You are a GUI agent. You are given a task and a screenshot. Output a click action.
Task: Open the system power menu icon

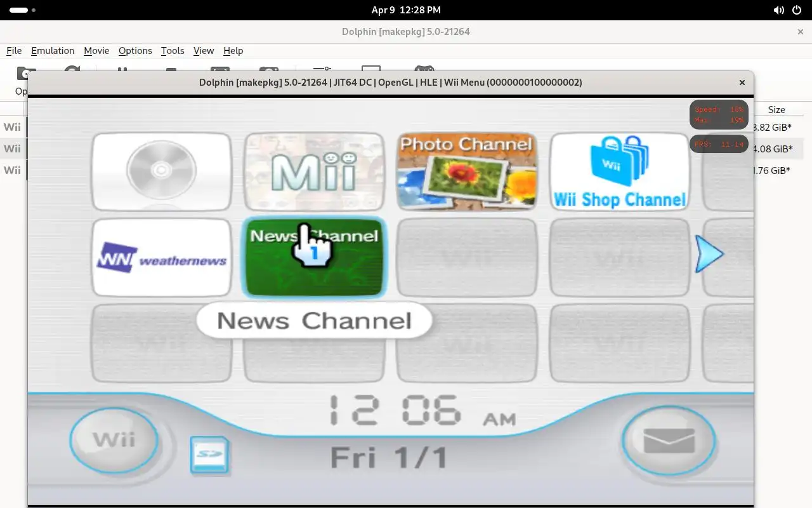797,10
